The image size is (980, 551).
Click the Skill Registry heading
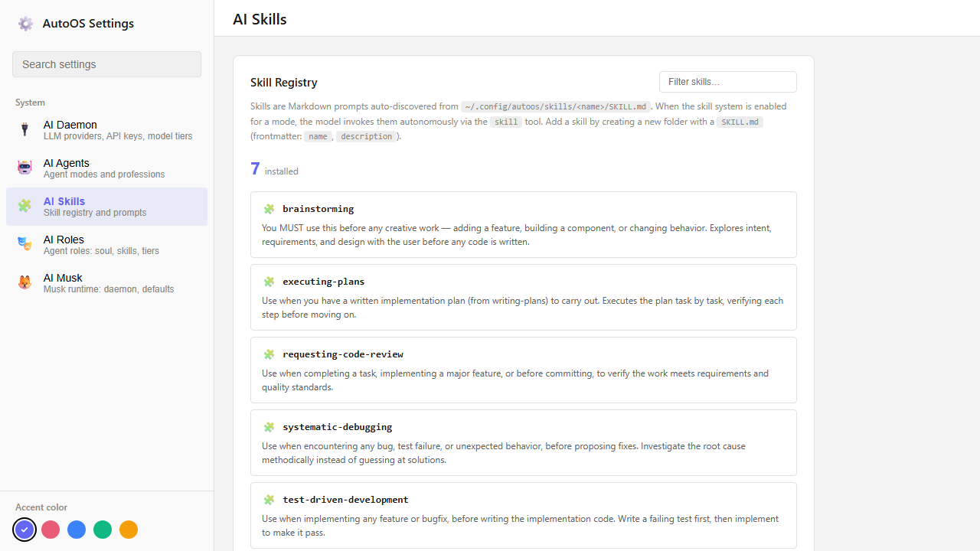[x=283, y=83]
